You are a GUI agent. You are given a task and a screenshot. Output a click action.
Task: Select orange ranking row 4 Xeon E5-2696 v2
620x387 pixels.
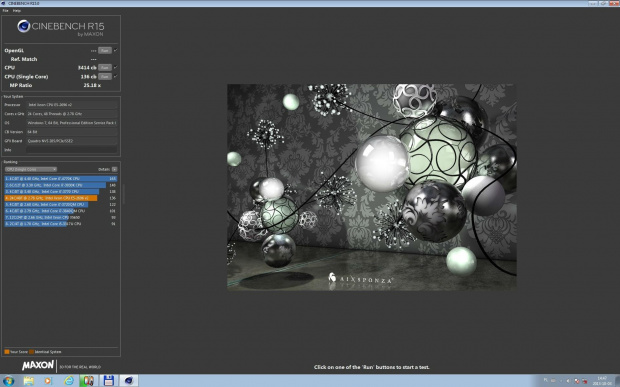click(60, 198)
